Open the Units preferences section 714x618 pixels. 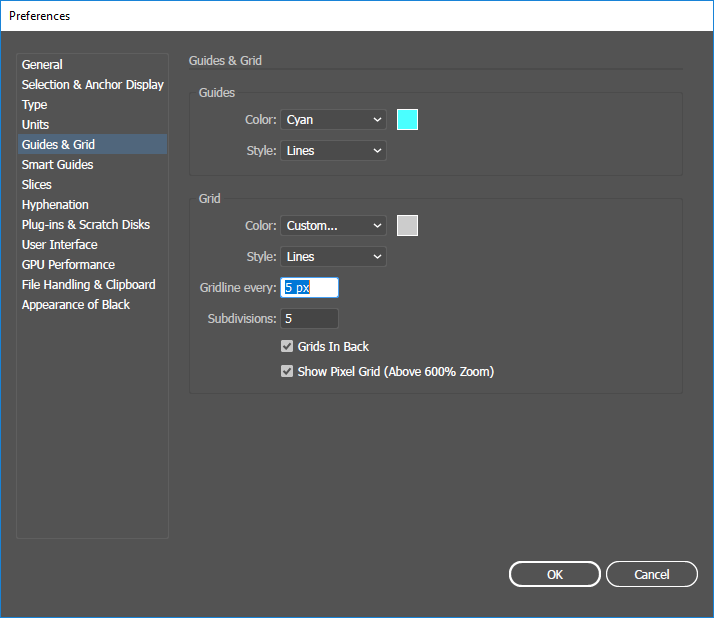(92, 125)
